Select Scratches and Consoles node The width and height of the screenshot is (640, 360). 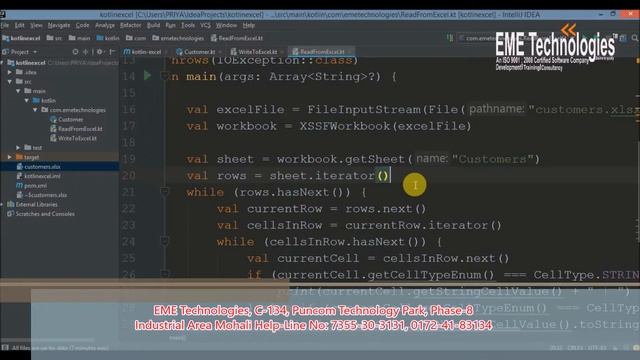41,213
